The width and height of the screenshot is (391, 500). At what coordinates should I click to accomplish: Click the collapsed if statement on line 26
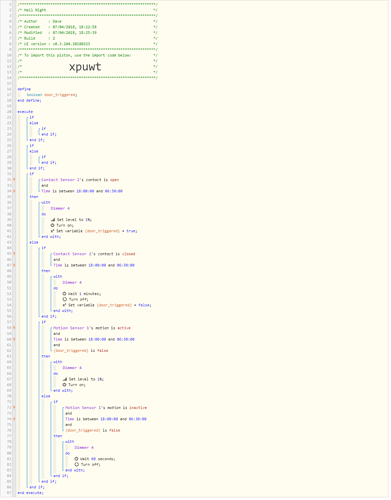tap(32, 146)
